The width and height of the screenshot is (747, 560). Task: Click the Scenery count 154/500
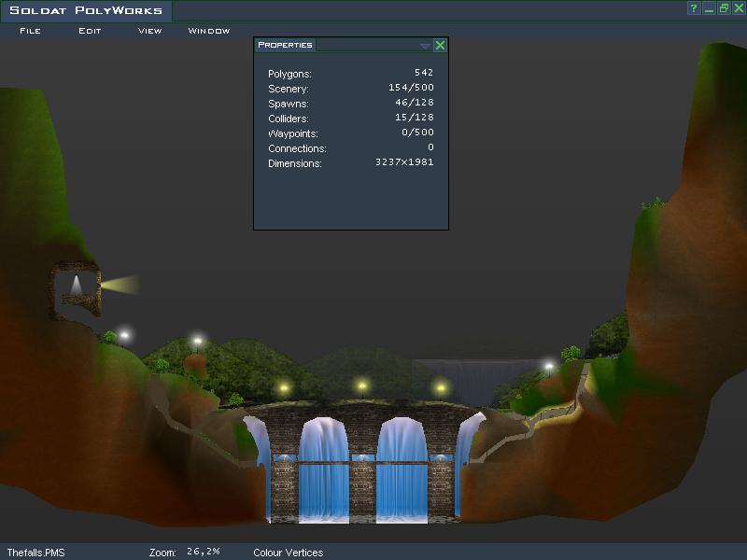pos(411,88)
